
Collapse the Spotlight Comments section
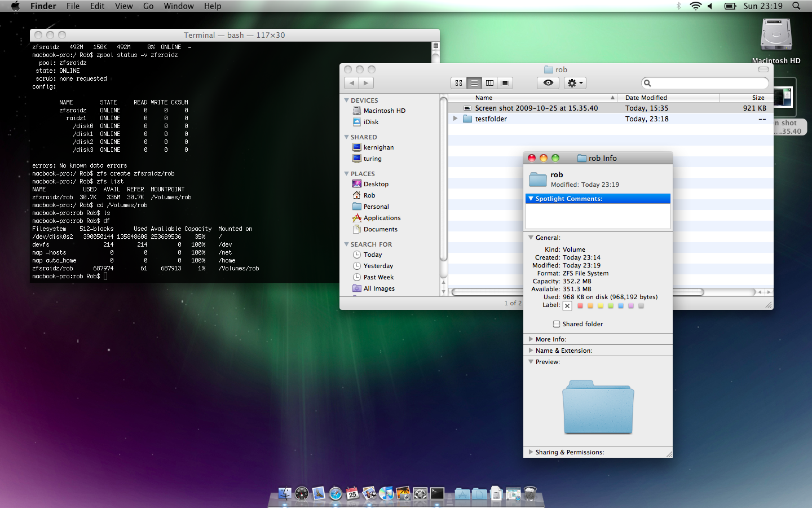tap(531, 199)
